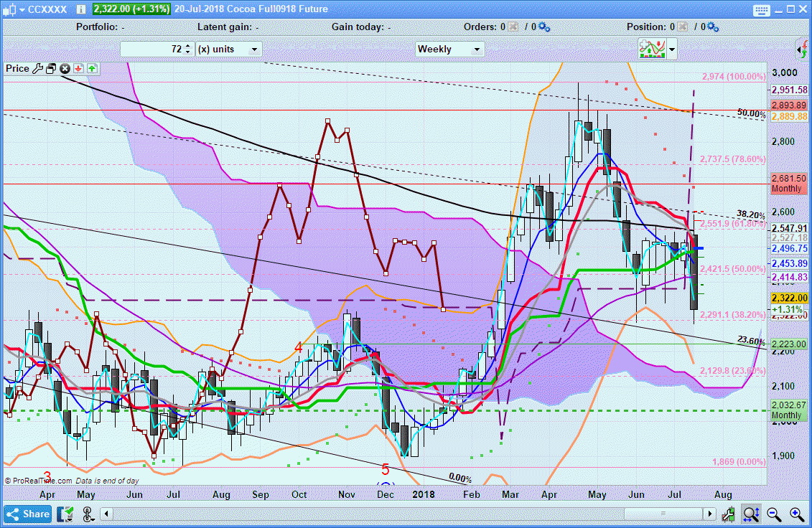
Task: Move Price panel up with green arrow
Action: [92, 69]
